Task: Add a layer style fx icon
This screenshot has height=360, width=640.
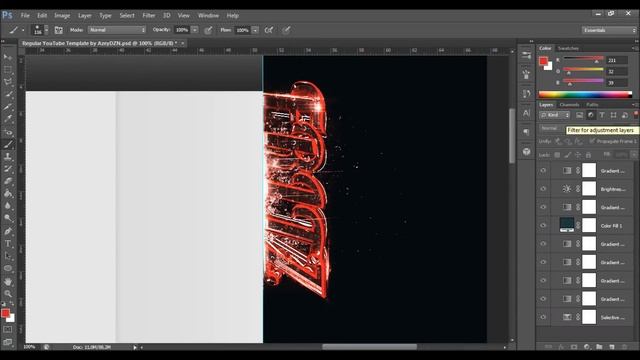Action: [x=561, y=347]
